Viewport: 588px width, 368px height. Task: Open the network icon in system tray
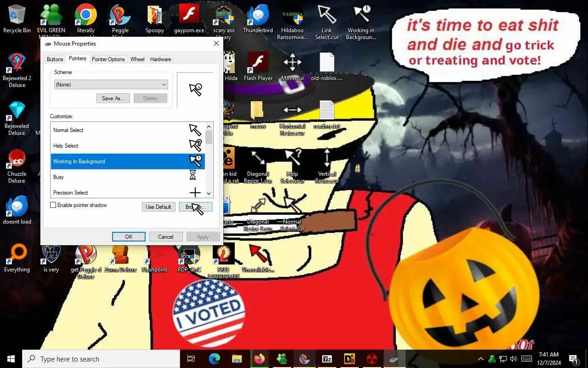(503, 359)
